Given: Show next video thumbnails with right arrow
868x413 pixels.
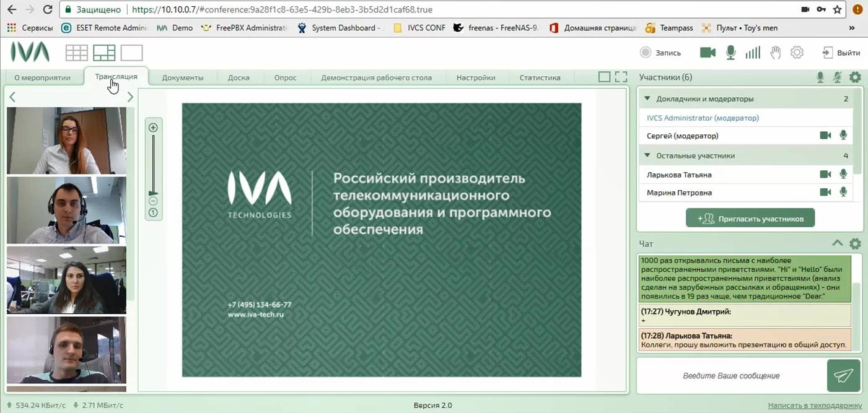Looking at the screenshot, I should coord(130,97).
